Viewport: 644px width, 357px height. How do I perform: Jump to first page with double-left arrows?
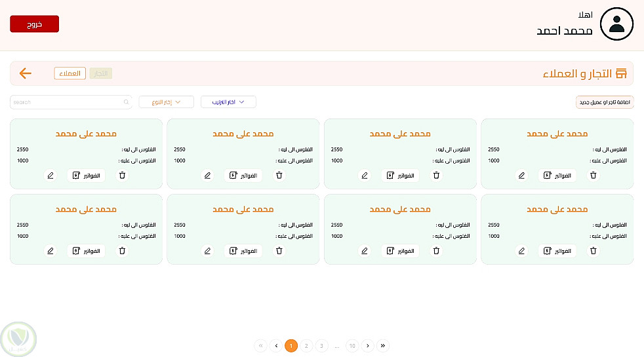click(260, 346)
